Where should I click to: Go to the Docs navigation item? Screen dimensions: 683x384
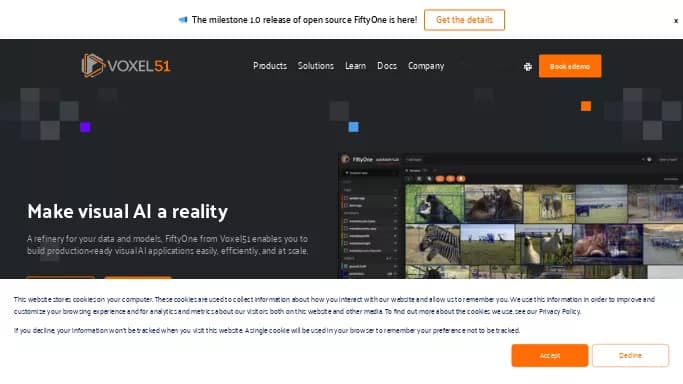pos(387,66)
